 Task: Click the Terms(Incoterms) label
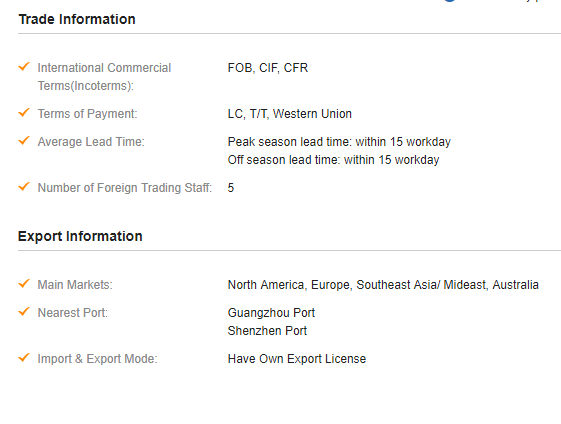pos(86,86)
